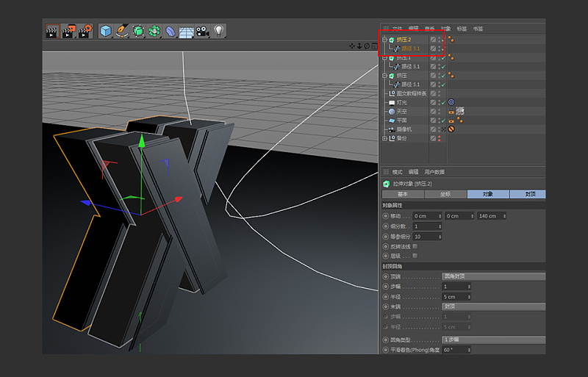Click the Floor environment grid icon
Viewport: 588px width, 377px height.
[x=186, y=31]
